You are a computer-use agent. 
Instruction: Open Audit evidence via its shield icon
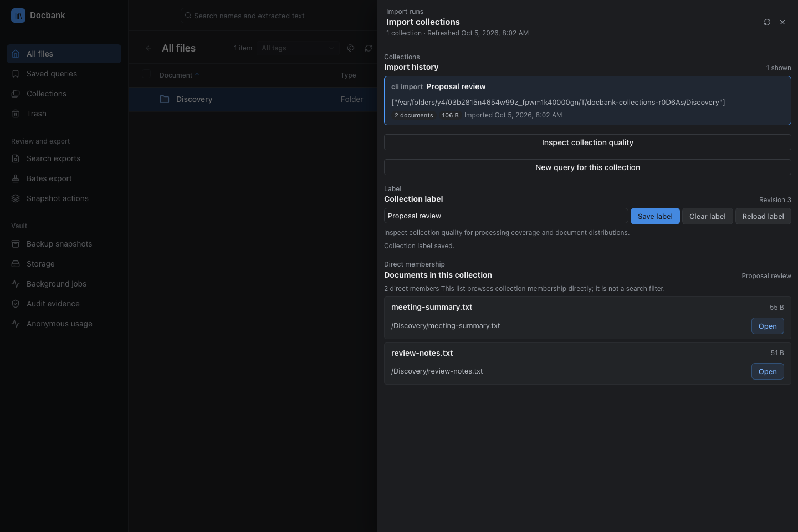coord(16,304)
